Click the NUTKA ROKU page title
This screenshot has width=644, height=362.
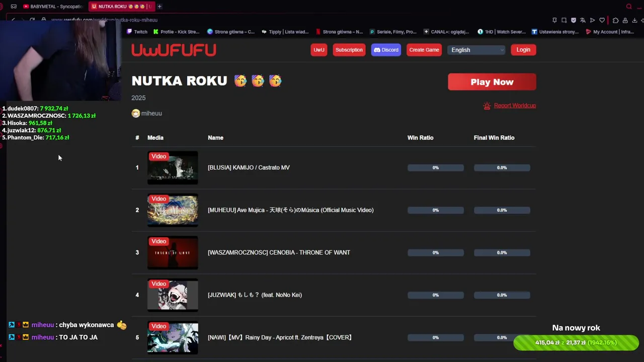(179, 81)
